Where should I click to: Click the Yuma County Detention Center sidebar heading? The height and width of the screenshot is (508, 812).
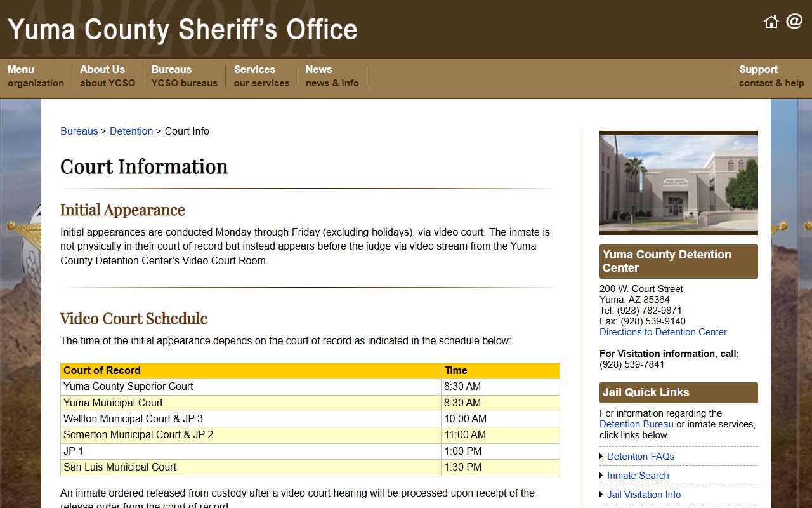coord(679,262)
